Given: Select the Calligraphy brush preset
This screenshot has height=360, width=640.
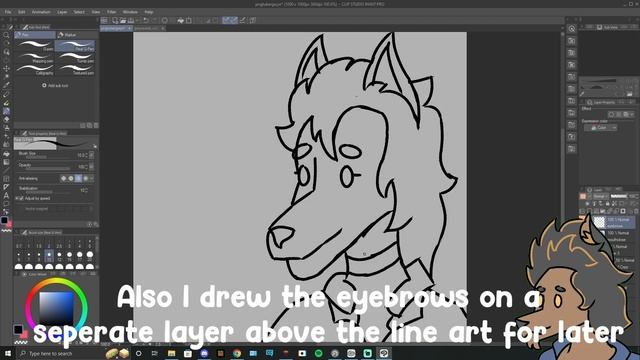Looking at the screenshot, I should coord(35,69).
